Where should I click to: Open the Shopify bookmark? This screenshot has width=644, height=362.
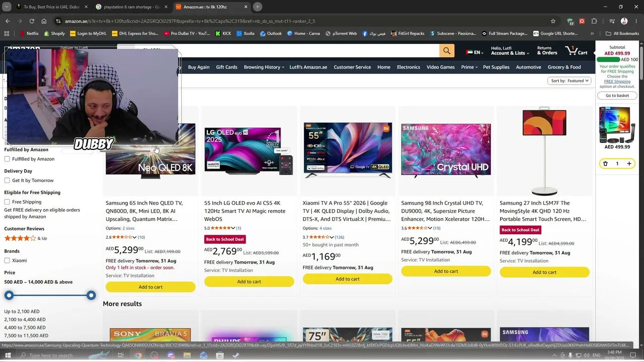pyautogui.click(x=54, y=34)
